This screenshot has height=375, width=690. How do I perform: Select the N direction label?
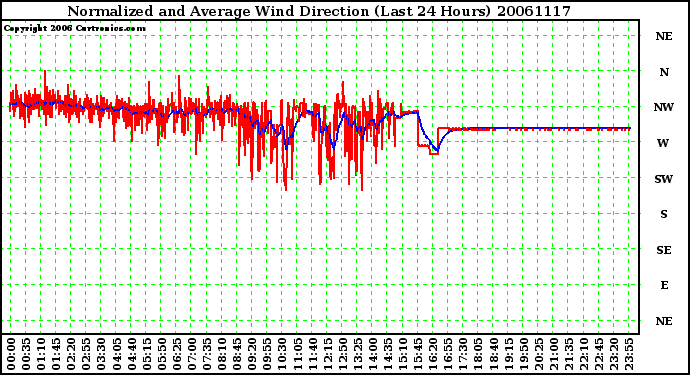coord(664,72)
